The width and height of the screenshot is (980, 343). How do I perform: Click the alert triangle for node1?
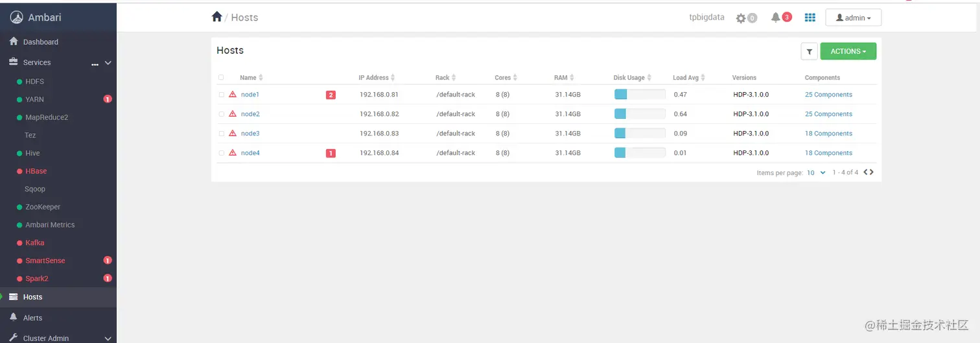(x=233, y=94)
